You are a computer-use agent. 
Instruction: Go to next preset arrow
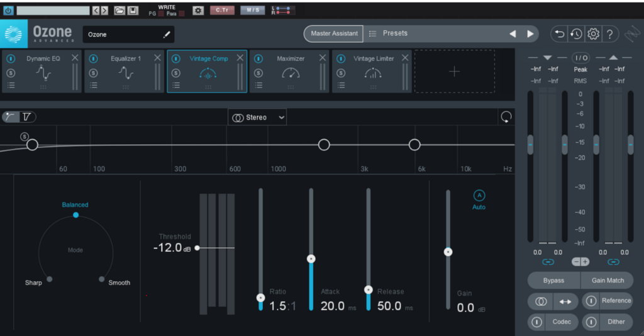(x=530, y=34)
